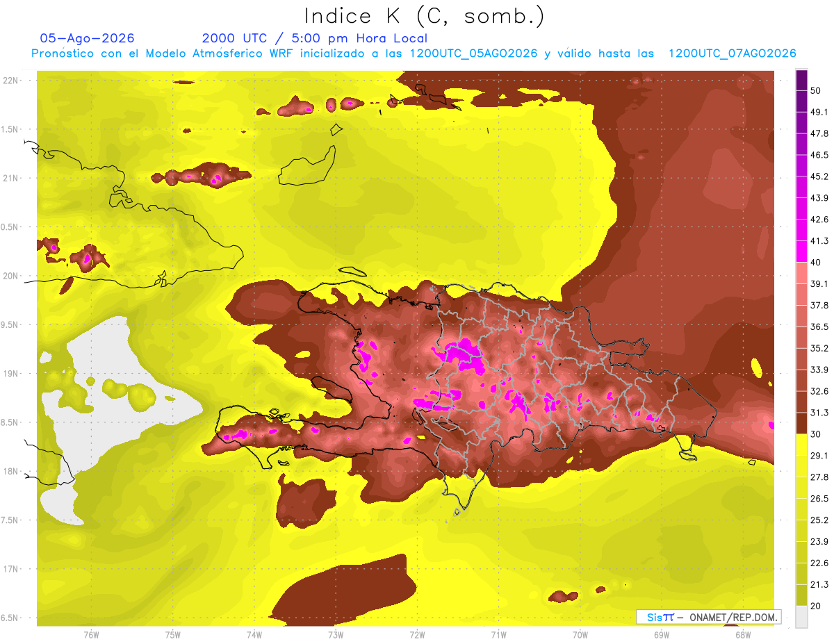The height and width of the screenshot is (644, 834).
Task: Click the color bar label '40'
Action: pyautogui.click(x=817, y=263)
